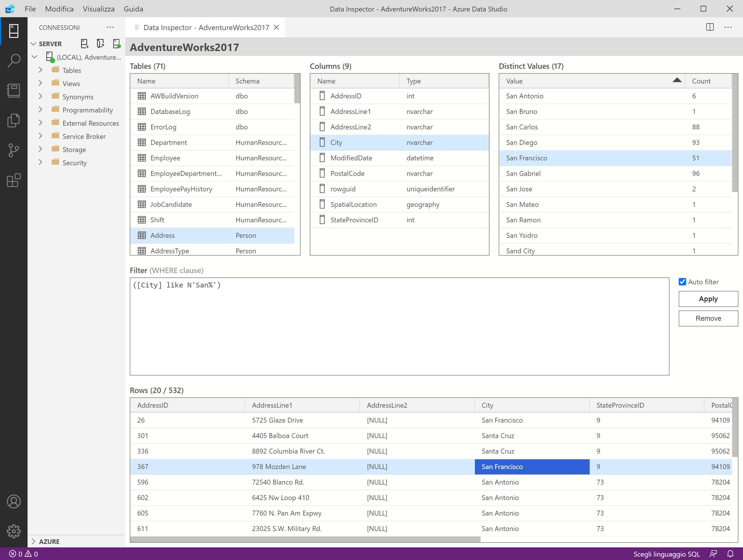Image resolution: width=743 pixels, height=560 pixels.
Task: Open Source Control view icon
Action: point(13,150)
